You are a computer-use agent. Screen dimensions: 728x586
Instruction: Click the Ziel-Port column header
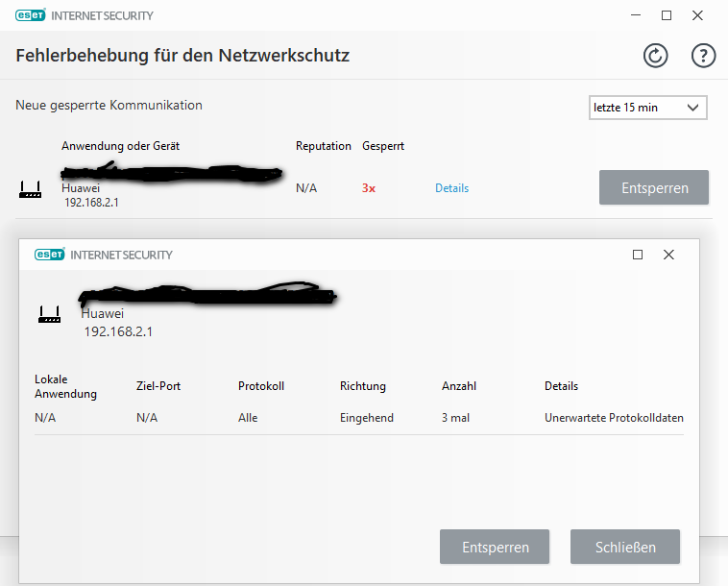click(158, 386)
